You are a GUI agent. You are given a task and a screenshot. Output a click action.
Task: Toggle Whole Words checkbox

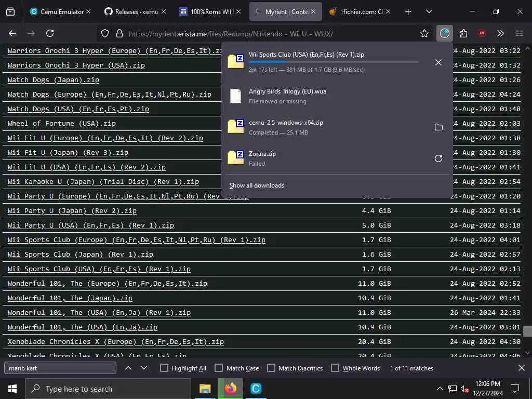point(335,368)
